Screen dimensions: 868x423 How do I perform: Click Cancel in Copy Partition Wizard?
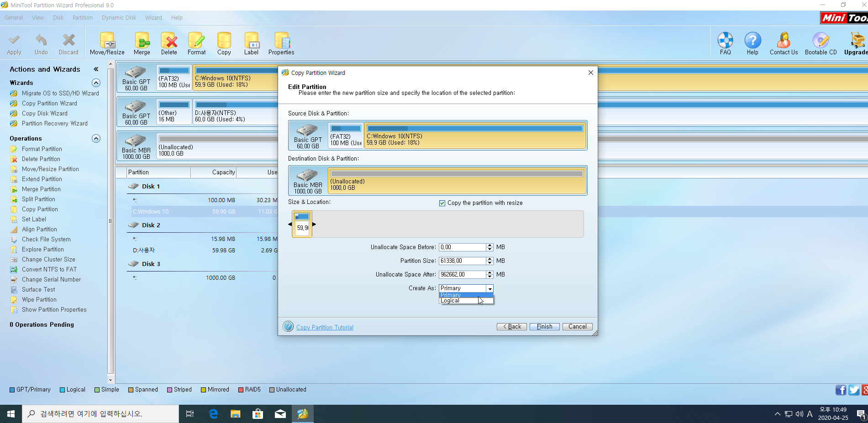(578, 327)
